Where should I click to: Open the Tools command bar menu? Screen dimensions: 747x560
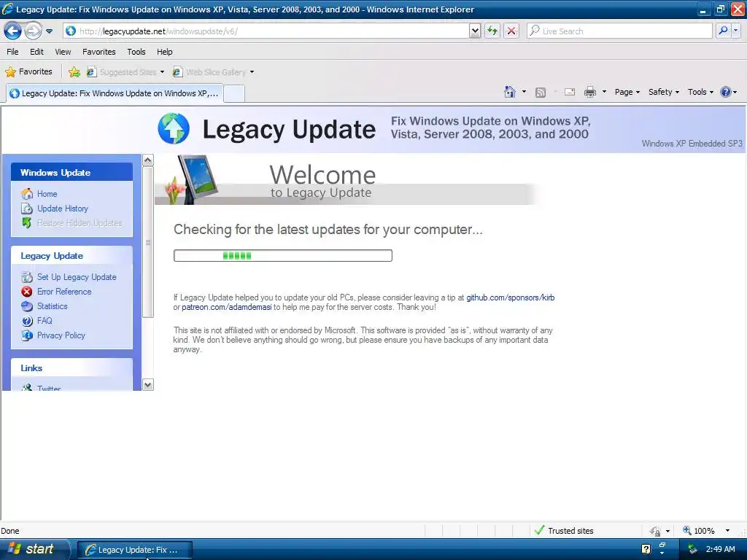tap(700, 92)
